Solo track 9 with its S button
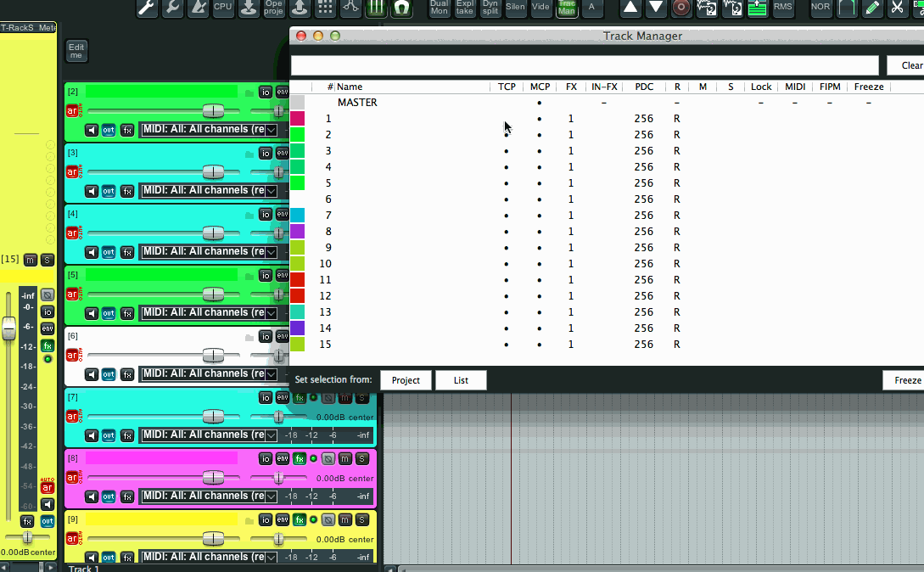924x572 pixels. (x=362, y=520)
